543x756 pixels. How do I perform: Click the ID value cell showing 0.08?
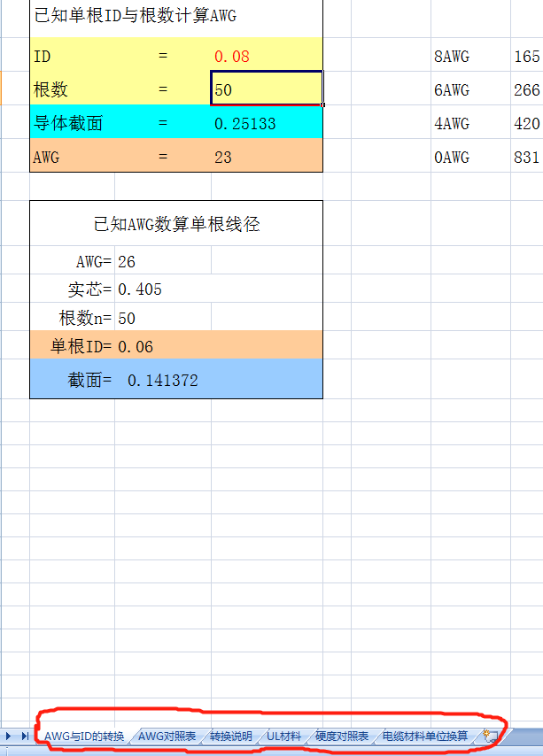[x=266, y=57]
